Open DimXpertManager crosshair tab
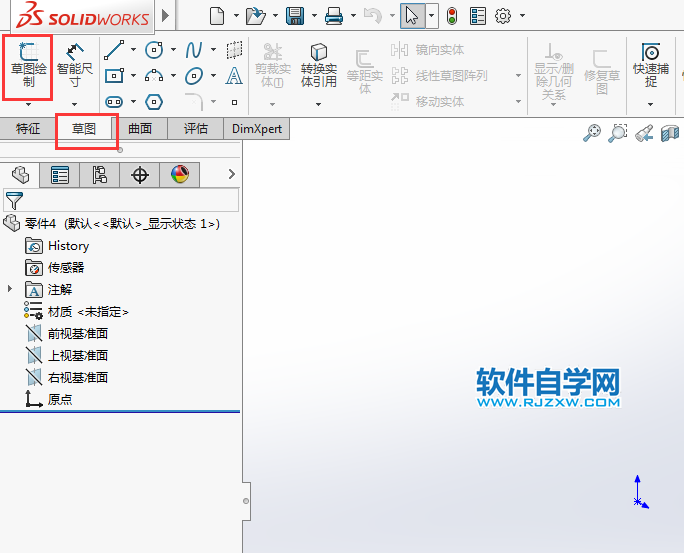This screenshot has height=553, width=684. (x=140, y=175)
